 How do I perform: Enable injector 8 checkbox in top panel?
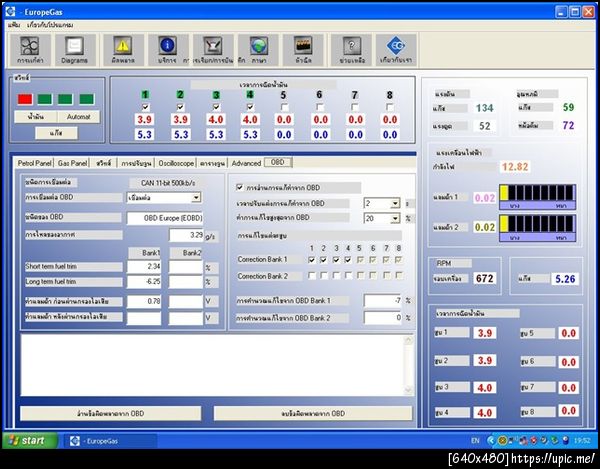390,107
